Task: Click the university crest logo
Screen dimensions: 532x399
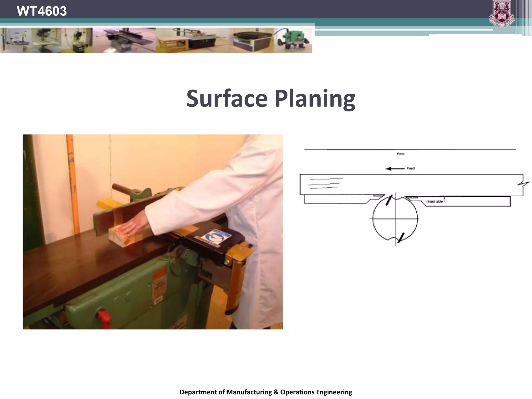Action: pos(502,14)
